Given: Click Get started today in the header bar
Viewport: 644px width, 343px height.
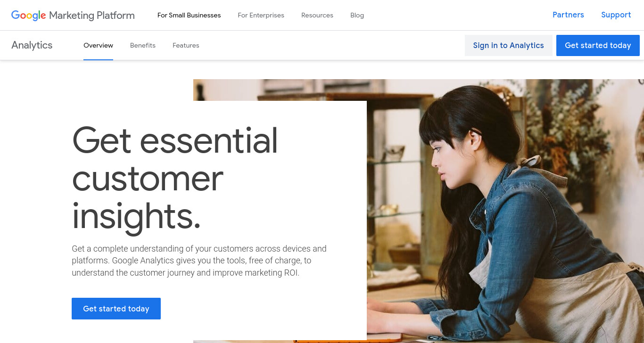Looking at the screenshot, I should point(598,45).
